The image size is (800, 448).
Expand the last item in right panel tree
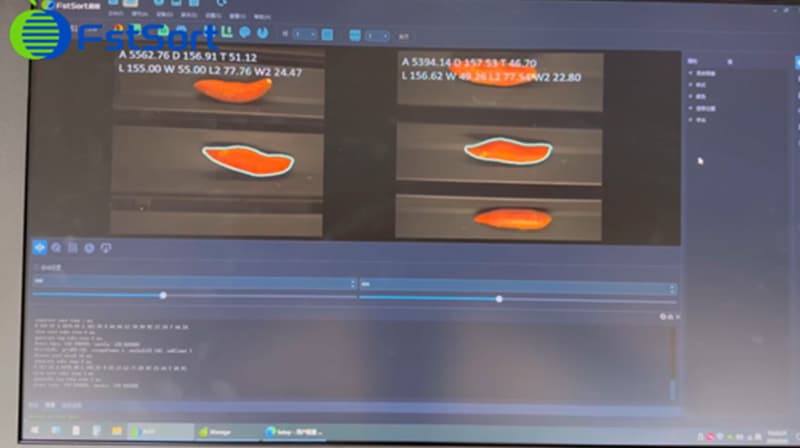[691, 119]
